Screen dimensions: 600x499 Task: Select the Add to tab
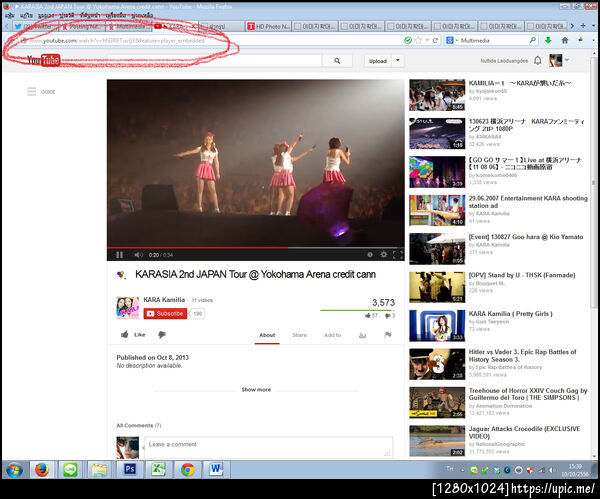(332, 335)
